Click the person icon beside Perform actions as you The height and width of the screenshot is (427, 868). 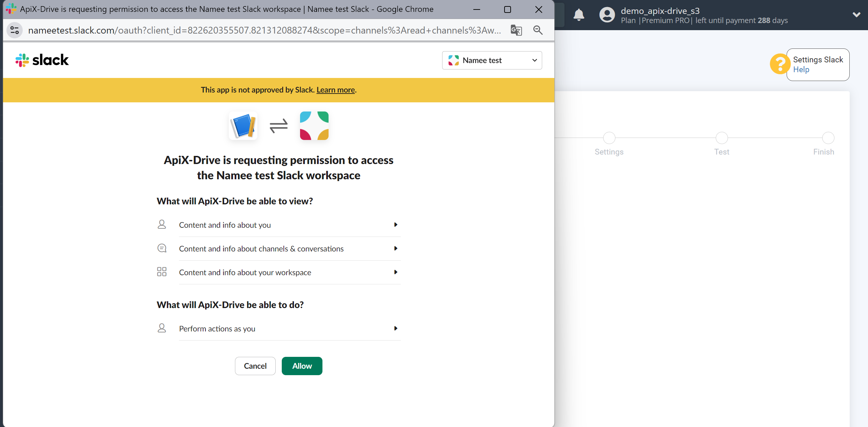tap(162, 328)
